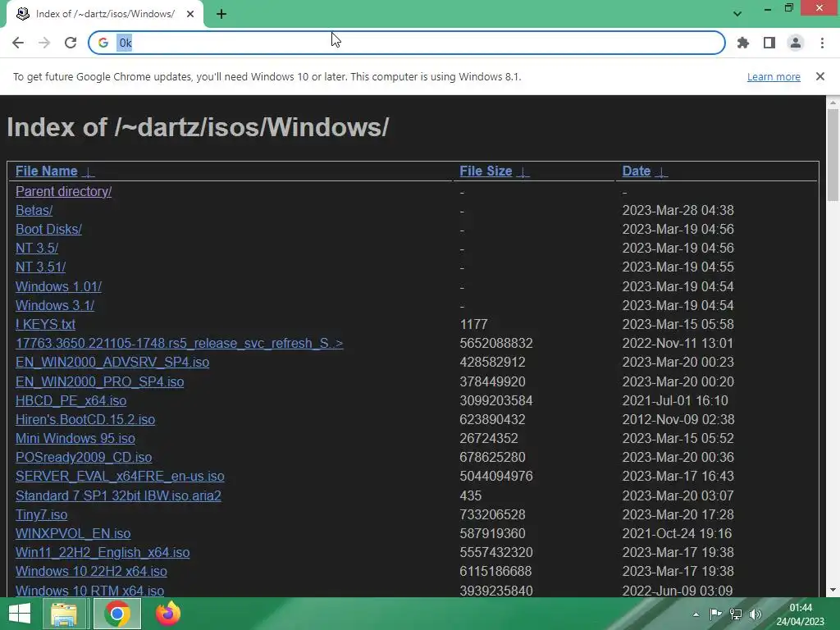Click the scrollbar up arrow
Image resolution: width=840 pixels, height=630 pixels.
pos(833,102)
